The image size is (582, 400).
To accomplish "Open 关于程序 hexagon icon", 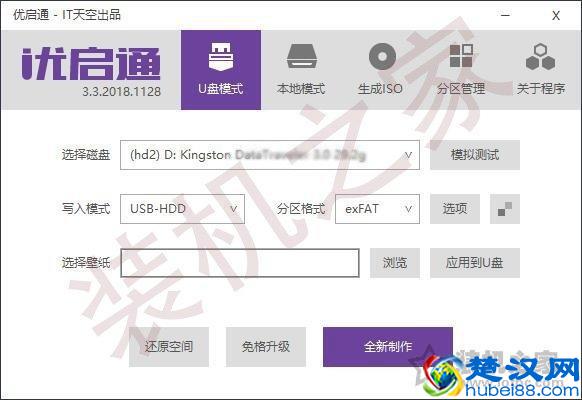I will pos(540,57).
